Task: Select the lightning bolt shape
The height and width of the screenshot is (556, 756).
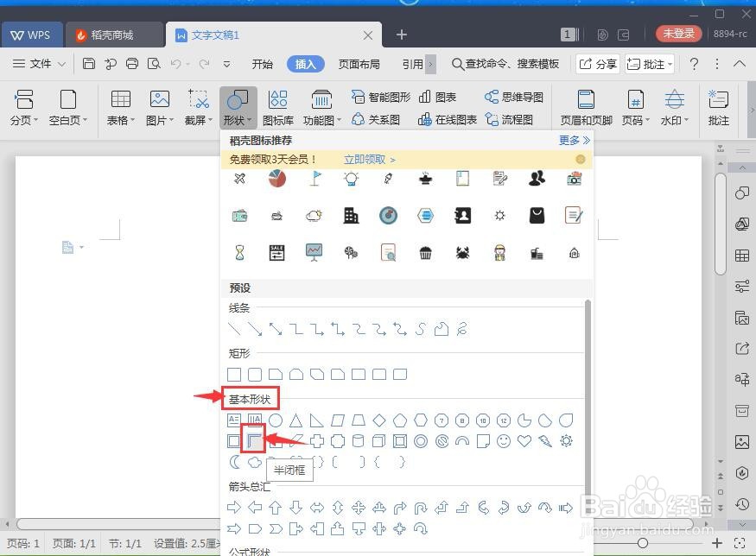Action: [x=545, y=441]
